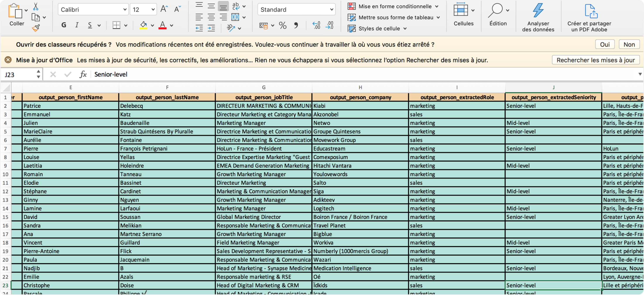Confirm formula entry checkmark icon

68,74
